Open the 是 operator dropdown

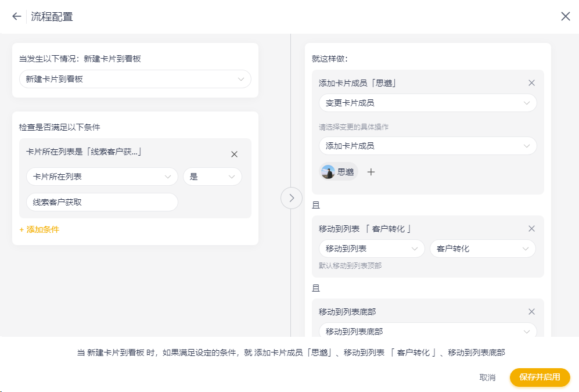[x=212, y=177]
